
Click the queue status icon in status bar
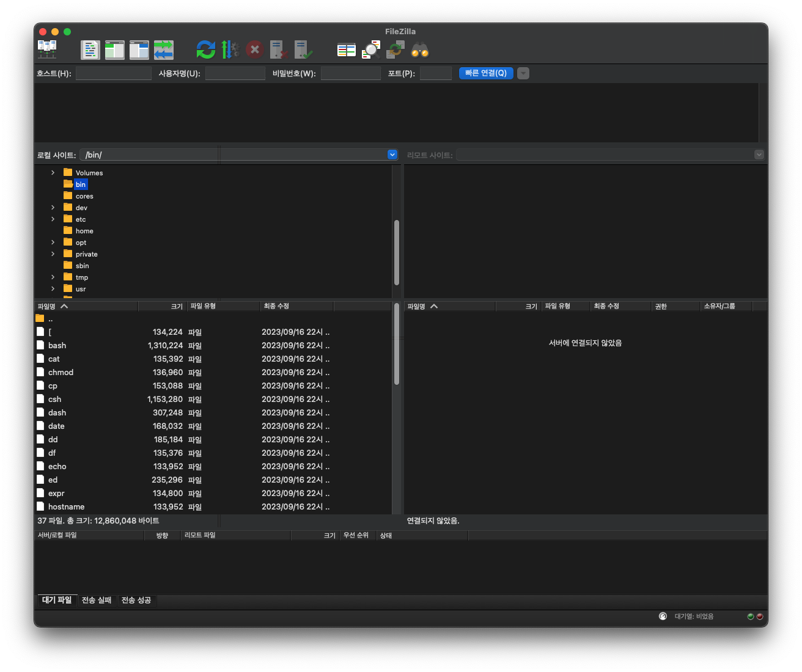coord(663,616)
